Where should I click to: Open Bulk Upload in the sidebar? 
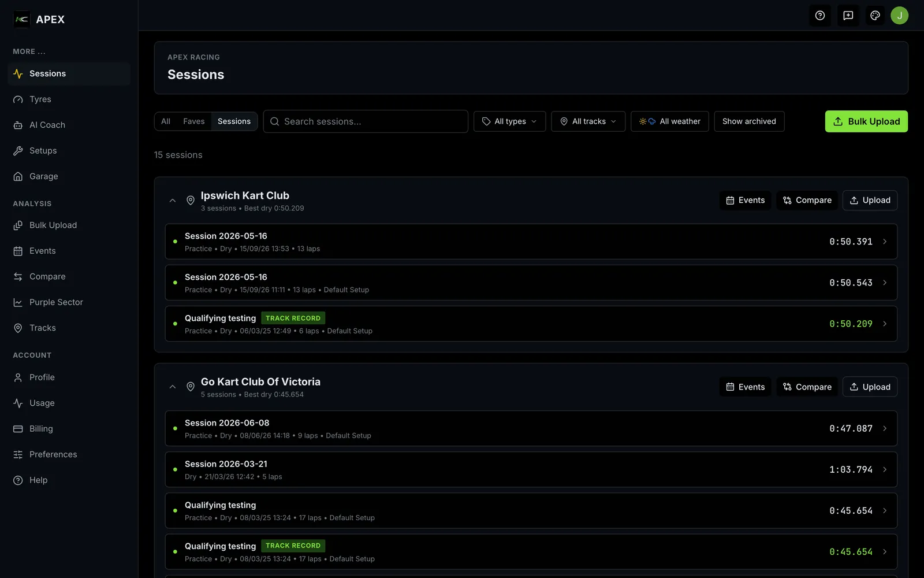point(69,225)
